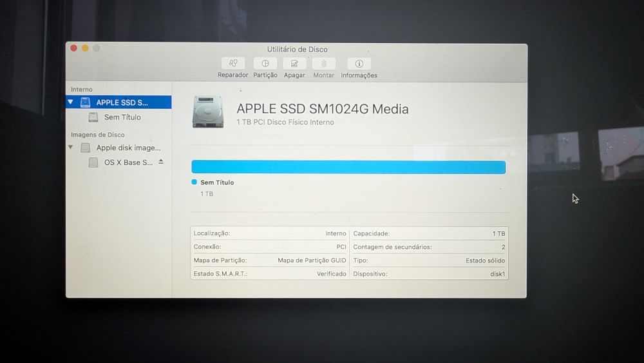Click the Capacidade label
644x363 pixels.
click(372, 233)
